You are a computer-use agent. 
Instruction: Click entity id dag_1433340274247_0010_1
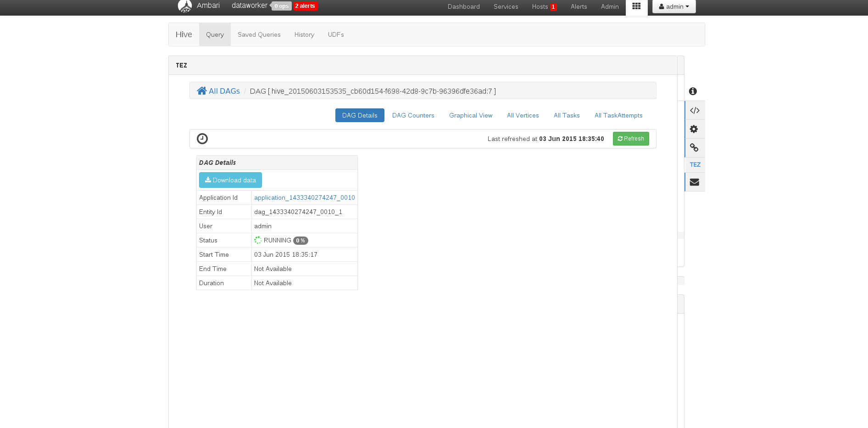(x=298, y=212)
